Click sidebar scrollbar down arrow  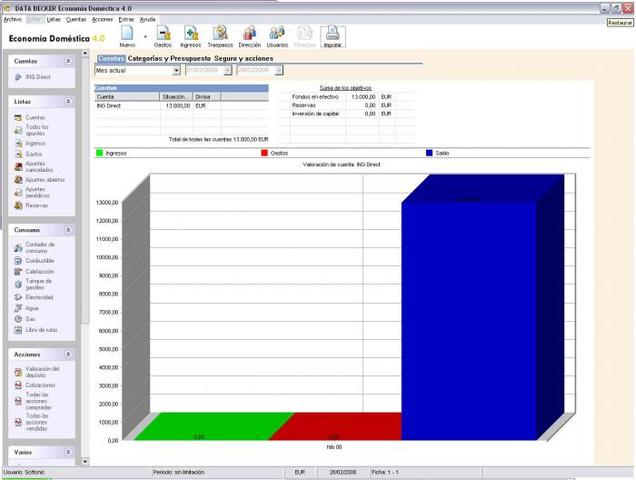click(85, 461)
